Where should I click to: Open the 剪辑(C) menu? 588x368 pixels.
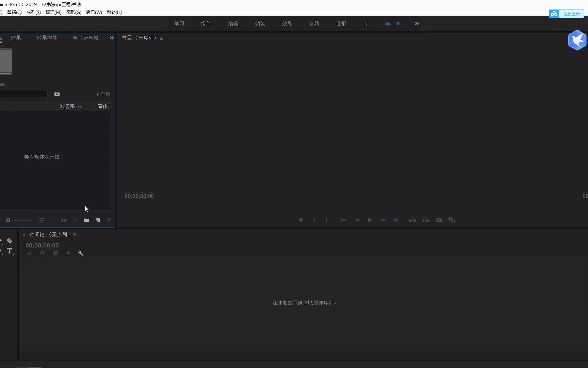(x=14, y=12)
